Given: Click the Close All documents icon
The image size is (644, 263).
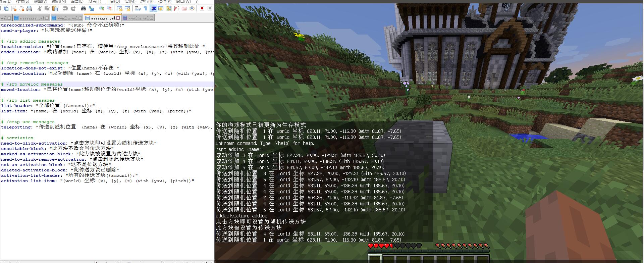Looking at the screenshot, I should point(21,8).
